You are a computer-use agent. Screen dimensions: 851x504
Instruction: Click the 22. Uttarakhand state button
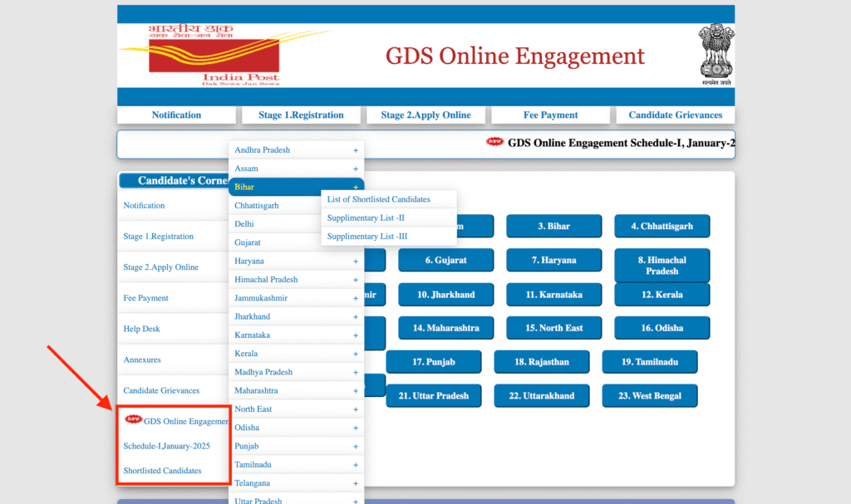tap(541, 396)
